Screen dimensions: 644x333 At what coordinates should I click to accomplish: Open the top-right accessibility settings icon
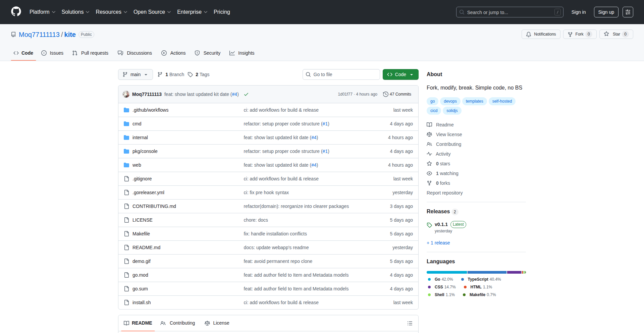pos(628,12)
